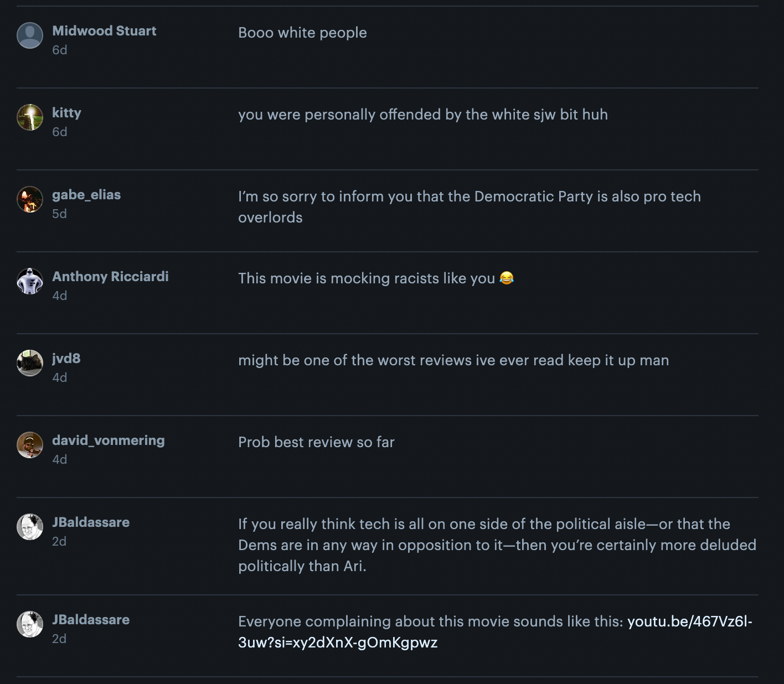Click jvd8's cat avatar
Screen dimensions: 784x684
(x=30, y=363)
